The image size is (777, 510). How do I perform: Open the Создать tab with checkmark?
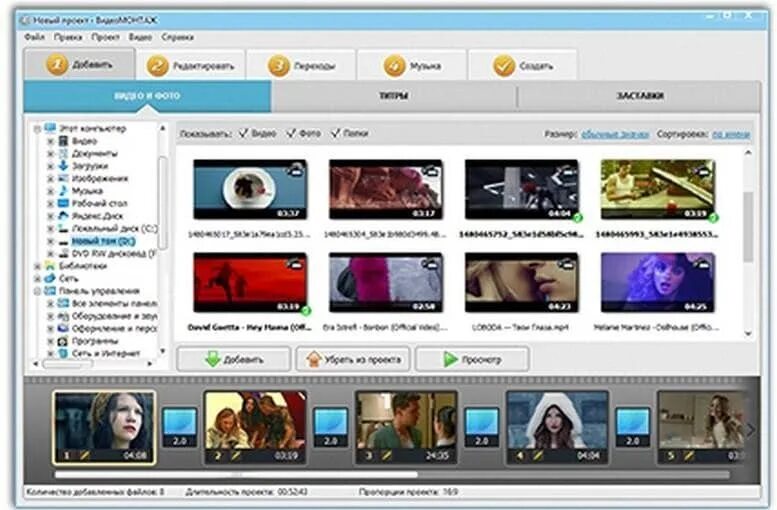pos(523,65)
